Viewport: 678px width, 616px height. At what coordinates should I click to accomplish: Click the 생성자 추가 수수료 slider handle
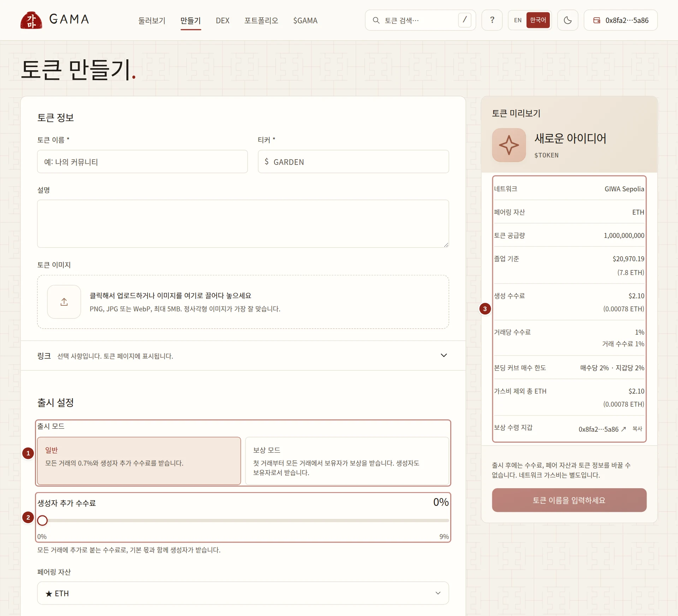(x=42, y=520)
